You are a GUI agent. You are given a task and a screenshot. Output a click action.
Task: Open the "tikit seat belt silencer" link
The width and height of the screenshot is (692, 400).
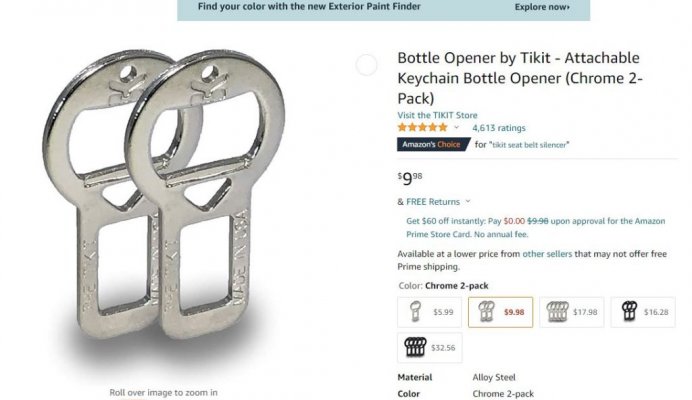(529, 145)
